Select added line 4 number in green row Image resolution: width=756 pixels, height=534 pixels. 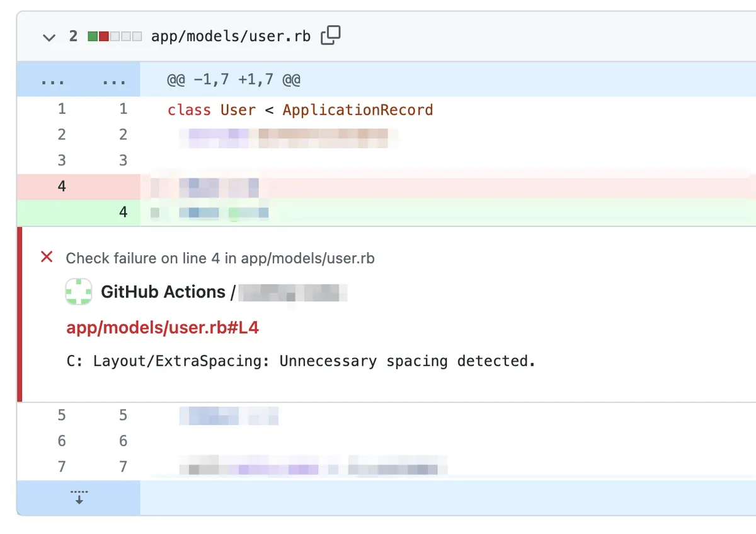123,212
